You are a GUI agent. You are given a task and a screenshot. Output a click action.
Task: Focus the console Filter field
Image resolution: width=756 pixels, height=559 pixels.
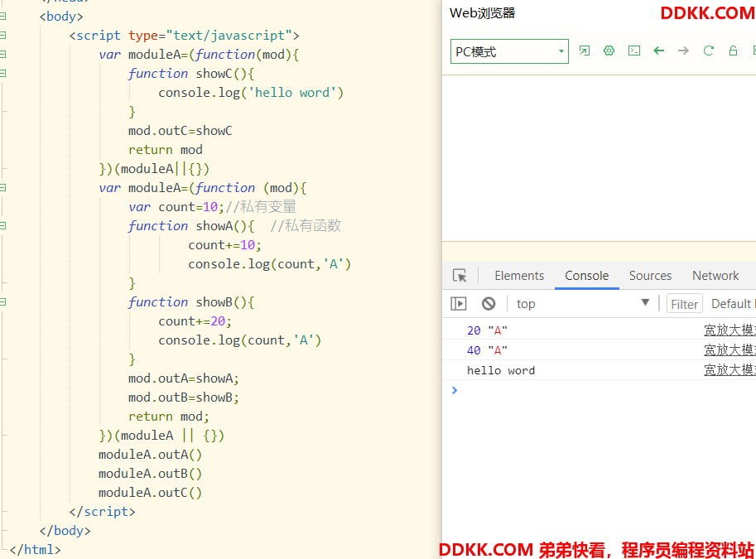tap(684, 304)
